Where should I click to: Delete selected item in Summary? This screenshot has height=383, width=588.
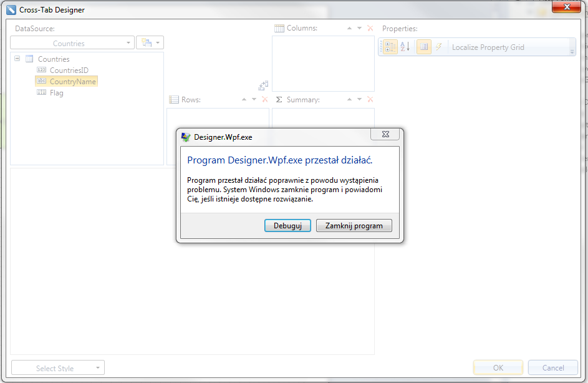370,99
